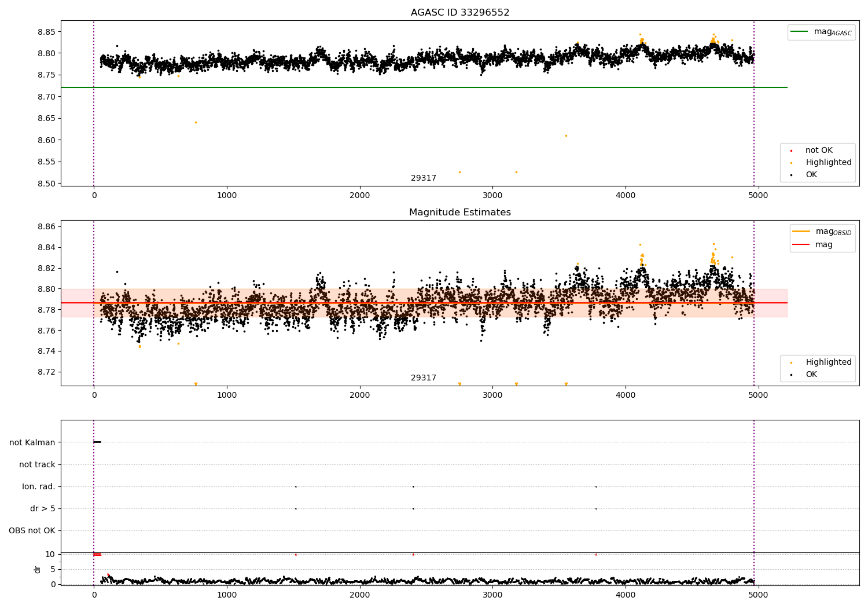Click the '29317' label in Magnitude Estimates plot
868x608 pixels.
click(x=424, y=378)
